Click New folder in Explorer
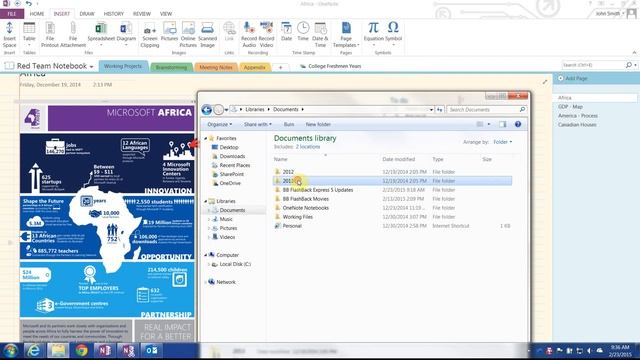Image resolution: width=640 pixels, height=360 pixels. click(318, 124)
